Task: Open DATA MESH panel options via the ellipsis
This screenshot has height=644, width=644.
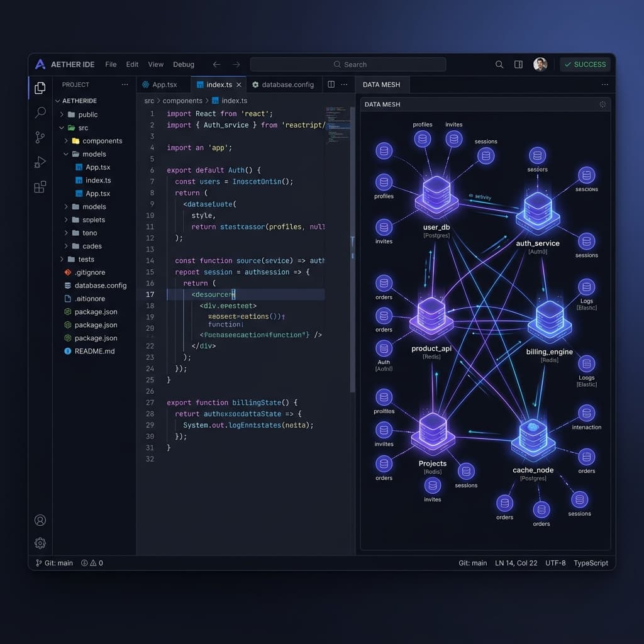Action: tap(605, 84)
